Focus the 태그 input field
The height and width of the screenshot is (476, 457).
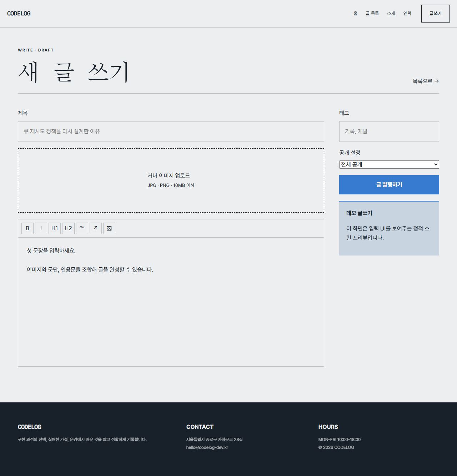389,132
